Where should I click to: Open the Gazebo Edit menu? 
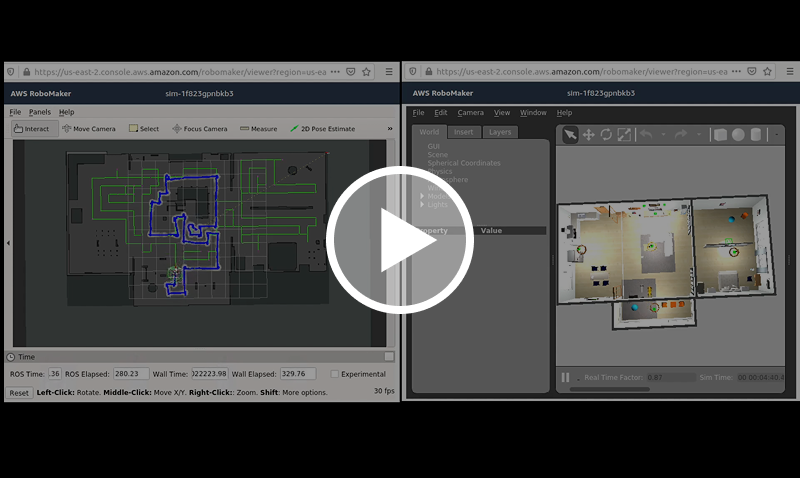click(x=440, y=112)
